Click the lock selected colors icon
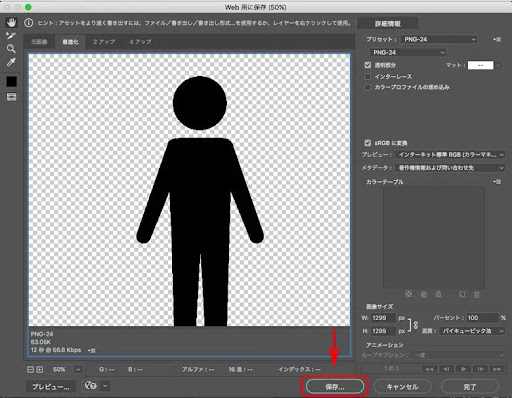This screenshot has height=398, width=512. (x=438, y=294)
